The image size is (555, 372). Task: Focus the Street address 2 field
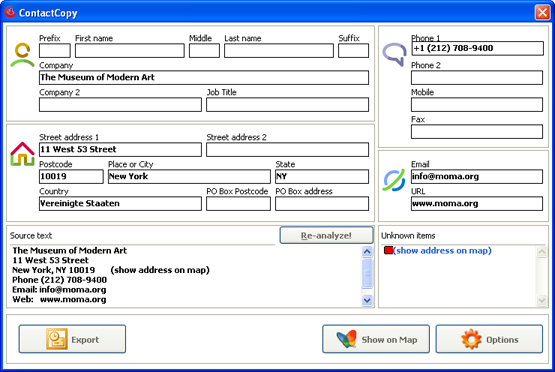pyautogui.click(x=287, y=149)
